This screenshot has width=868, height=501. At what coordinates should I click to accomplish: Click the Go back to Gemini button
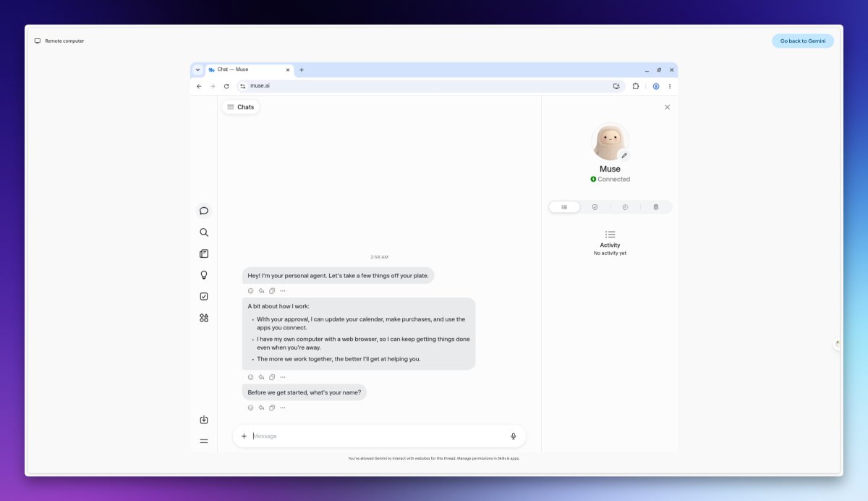tap(803, 41)
